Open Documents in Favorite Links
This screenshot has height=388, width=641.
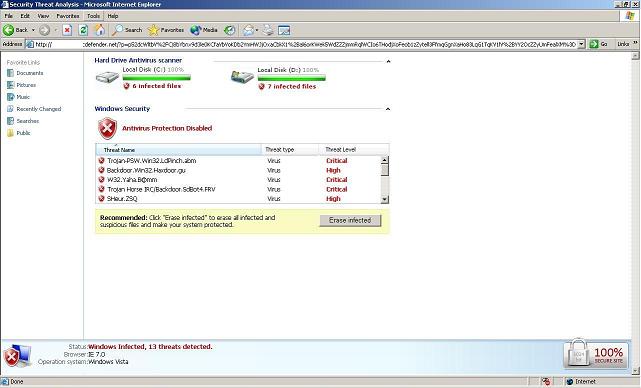tap(25, 73)
